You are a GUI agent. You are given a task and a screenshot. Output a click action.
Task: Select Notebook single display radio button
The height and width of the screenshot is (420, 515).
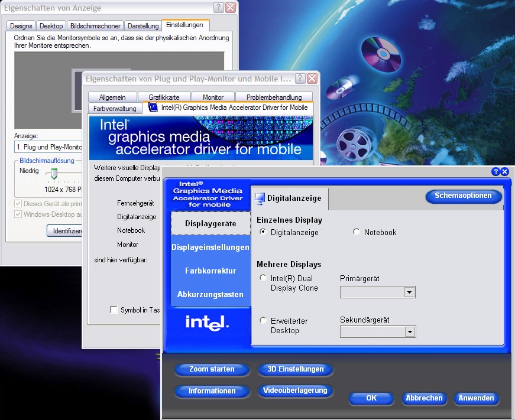(357, 232)
